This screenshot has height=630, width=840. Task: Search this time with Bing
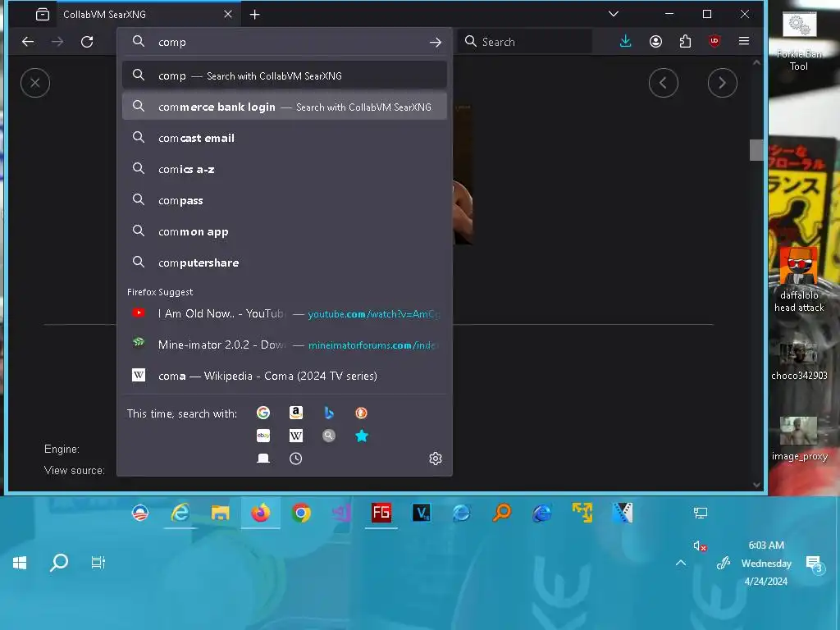coord(329,413)
